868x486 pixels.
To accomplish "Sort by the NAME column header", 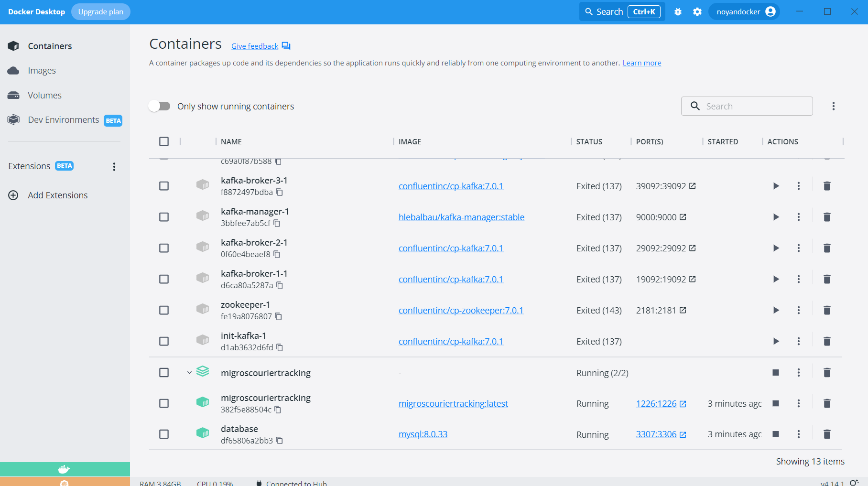I will [x=231, y=142].
